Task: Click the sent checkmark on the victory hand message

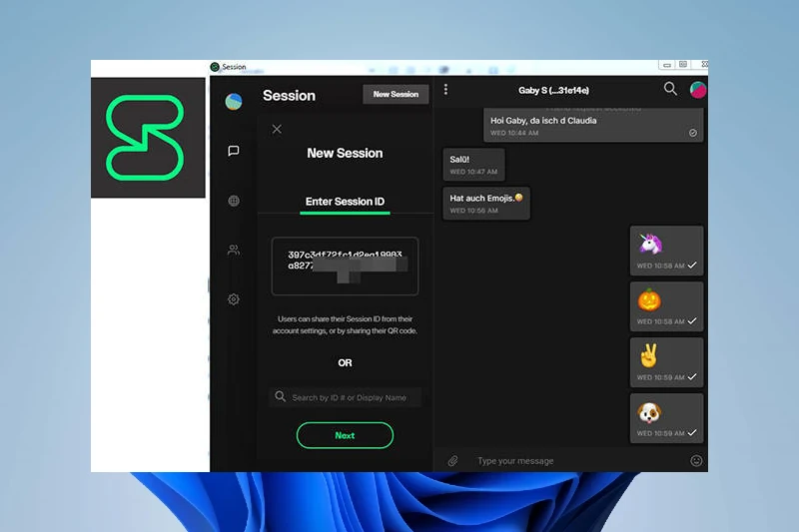Action: (x=692, y=376)
